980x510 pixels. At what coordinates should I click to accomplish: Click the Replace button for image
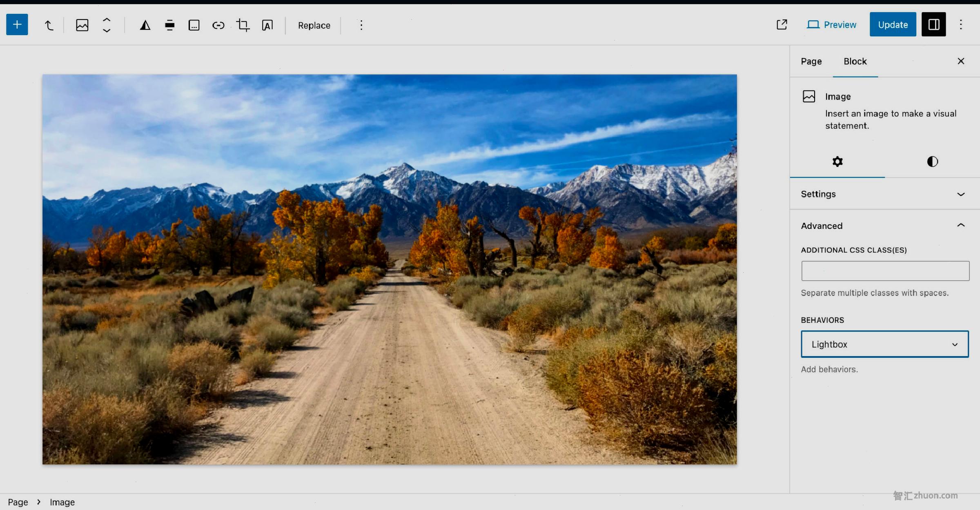[314, 25]
